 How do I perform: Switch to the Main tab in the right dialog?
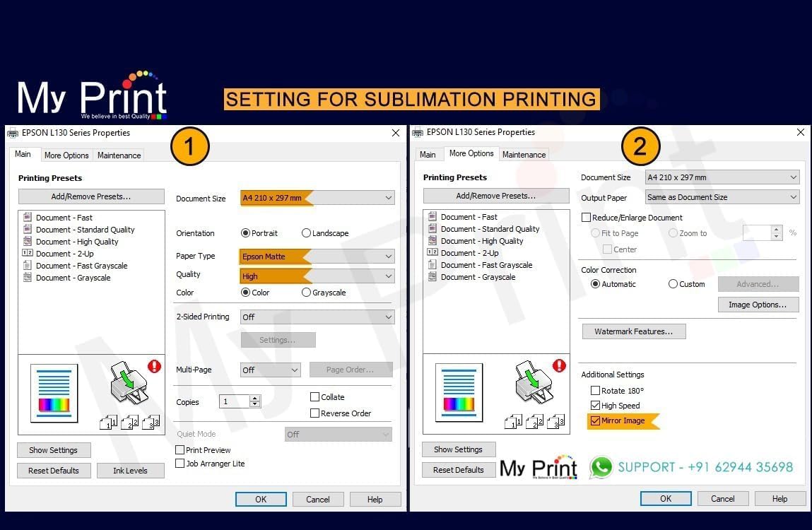click(x=428, y=154)
